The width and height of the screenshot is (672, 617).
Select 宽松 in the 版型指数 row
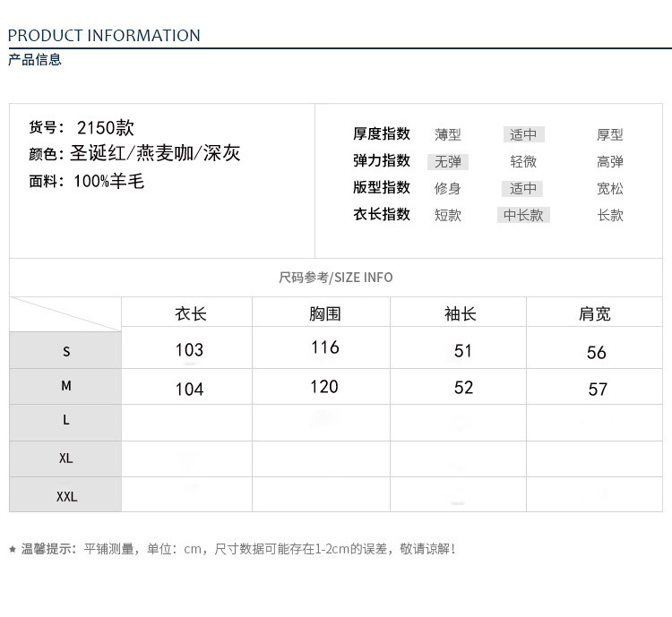[609, 189]
